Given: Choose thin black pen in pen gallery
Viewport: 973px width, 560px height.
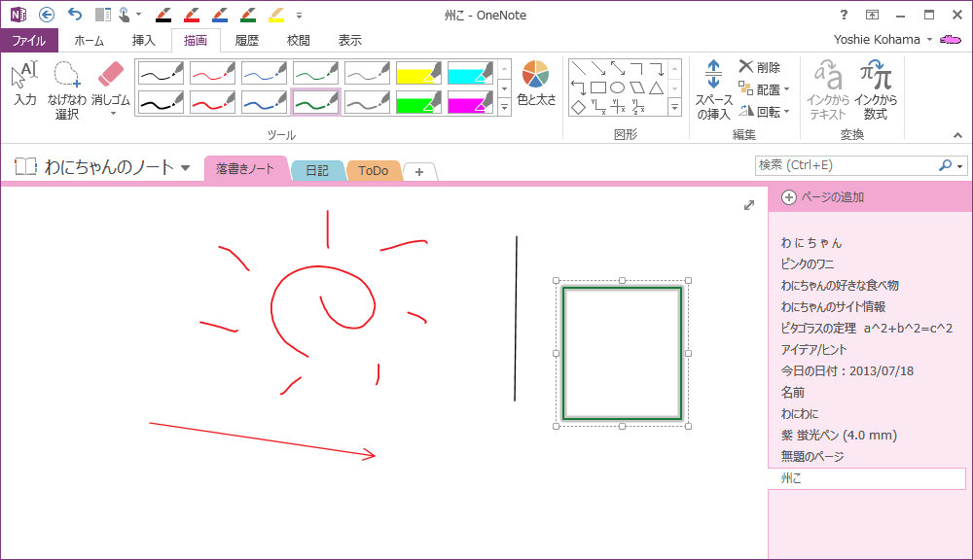Looking at the screenshot, I should pos(161,73).
